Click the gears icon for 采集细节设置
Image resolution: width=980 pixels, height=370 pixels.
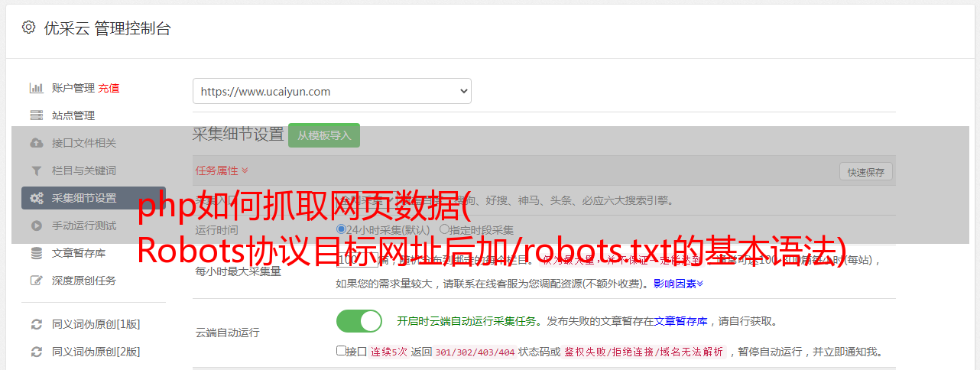pyautogui.click(x=36, y=198)
